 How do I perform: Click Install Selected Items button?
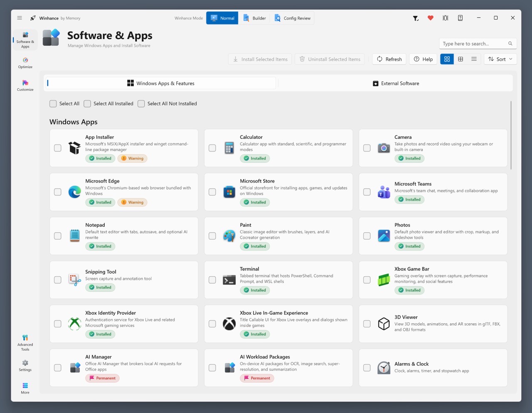coord(260,59)
